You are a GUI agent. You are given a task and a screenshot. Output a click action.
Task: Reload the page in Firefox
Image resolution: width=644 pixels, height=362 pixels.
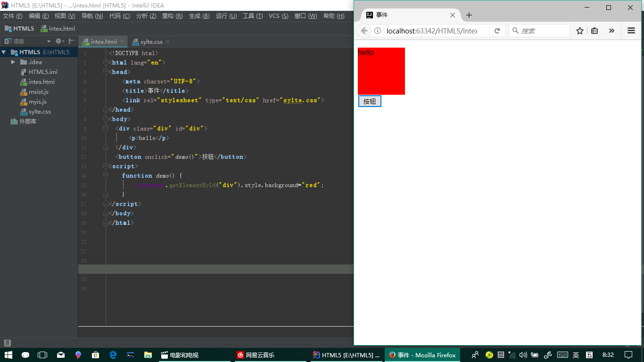497,31
